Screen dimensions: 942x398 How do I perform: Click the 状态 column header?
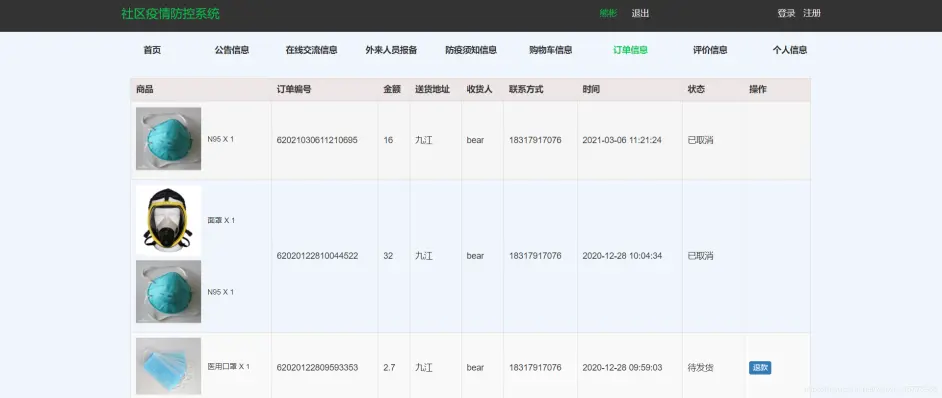click(696, 89)
